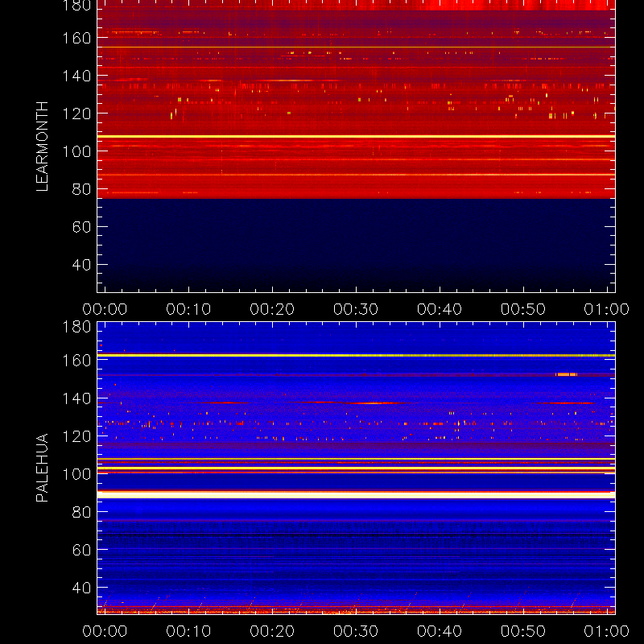
Task: Select the 60 tick on the Learmonth axis
Action: click(81, 227)
